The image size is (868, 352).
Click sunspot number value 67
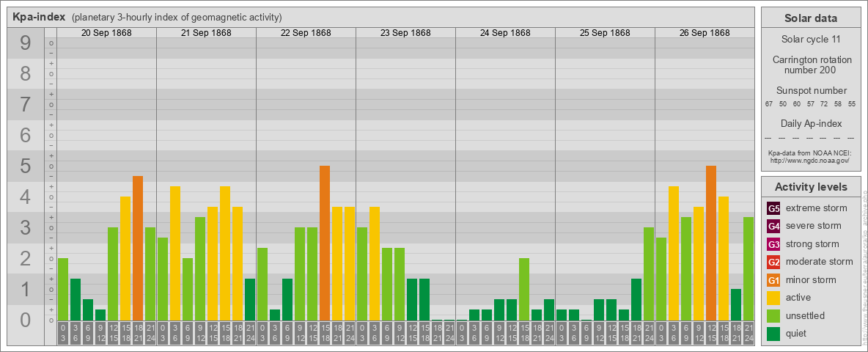(769, 104)
